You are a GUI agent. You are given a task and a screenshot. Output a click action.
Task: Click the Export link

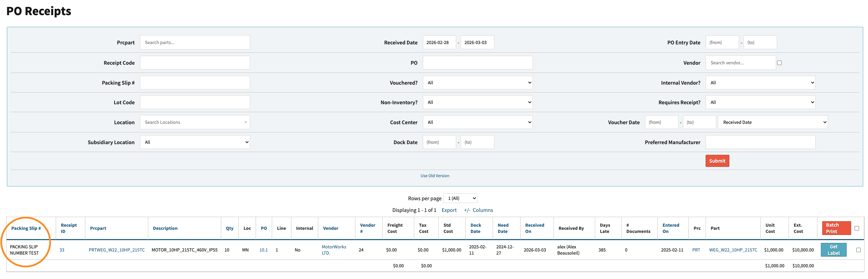[449, 210]
